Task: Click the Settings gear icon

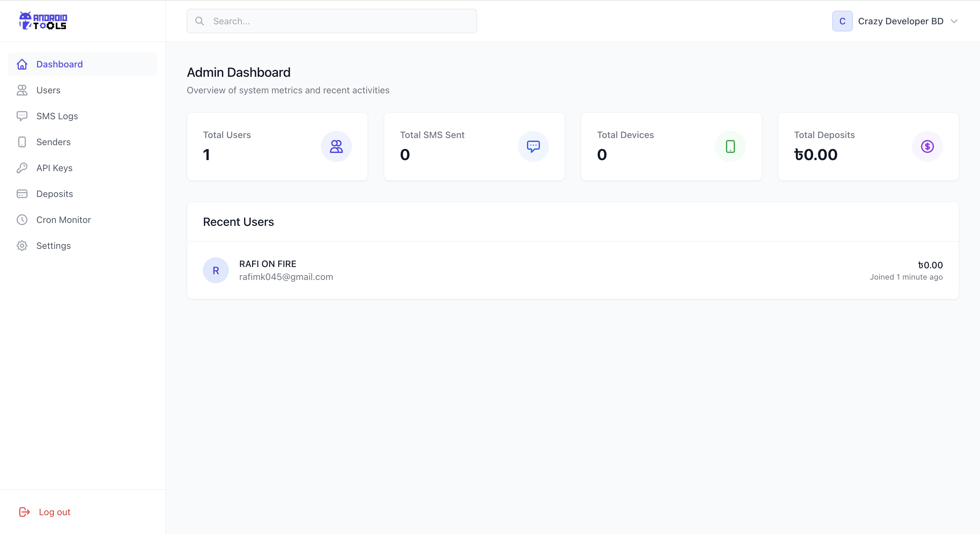Action: coord(22,246)
